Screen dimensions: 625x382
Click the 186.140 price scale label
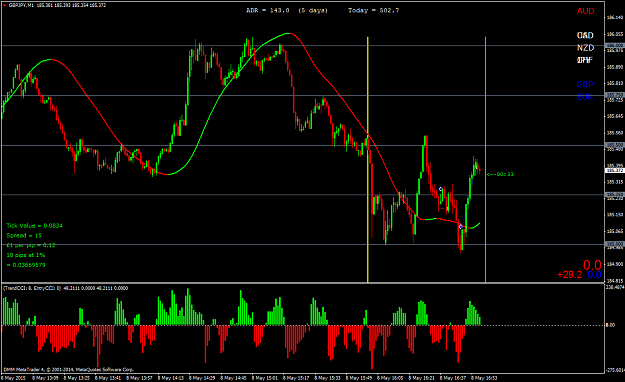(614, 18)
